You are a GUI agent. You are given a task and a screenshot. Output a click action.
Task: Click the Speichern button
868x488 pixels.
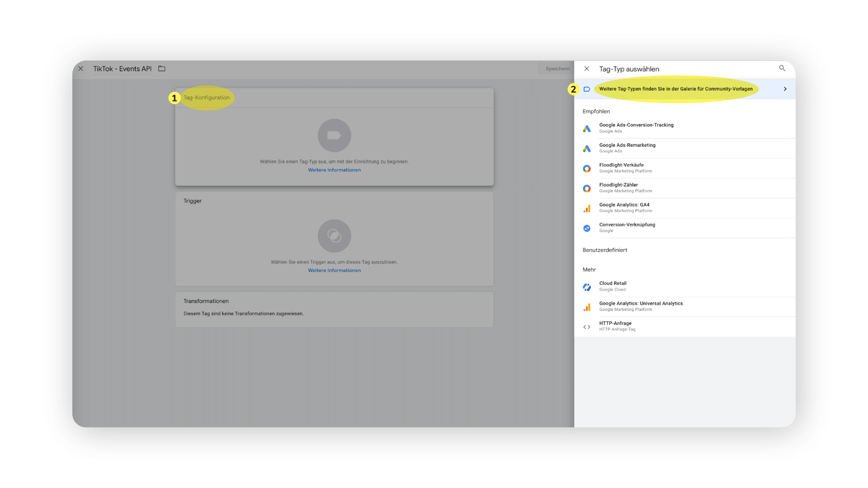click(x=557, y=69)
